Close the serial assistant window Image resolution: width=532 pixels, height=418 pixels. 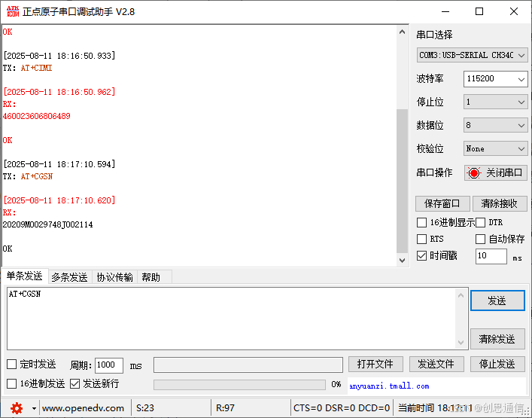[514, 11]
